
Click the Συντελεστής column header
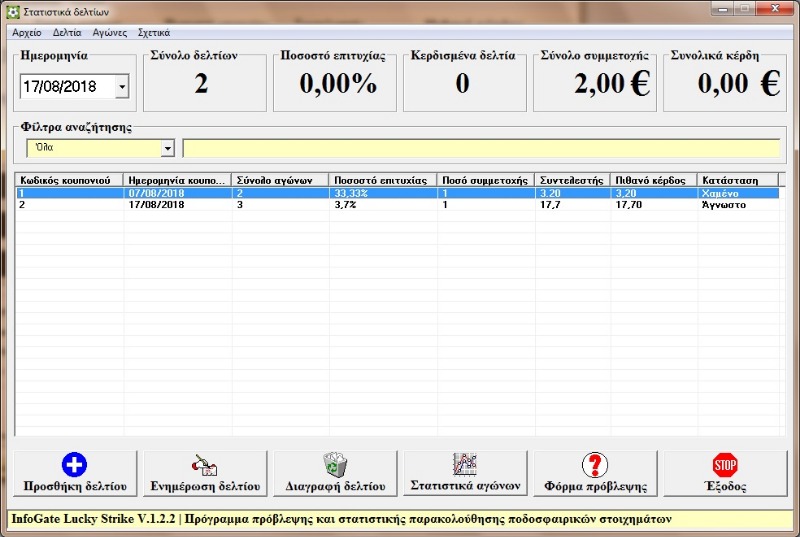[572, 180]
